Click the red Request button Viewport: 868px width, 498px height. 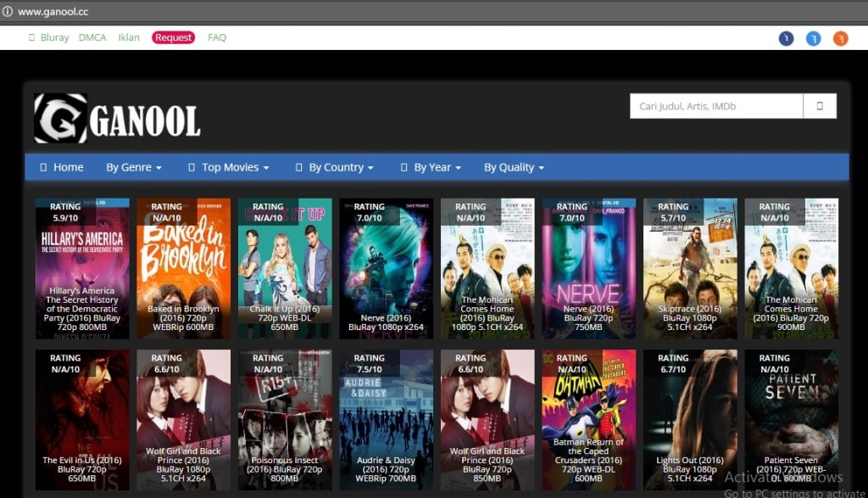pyautogui.click(x=173, y=37)
